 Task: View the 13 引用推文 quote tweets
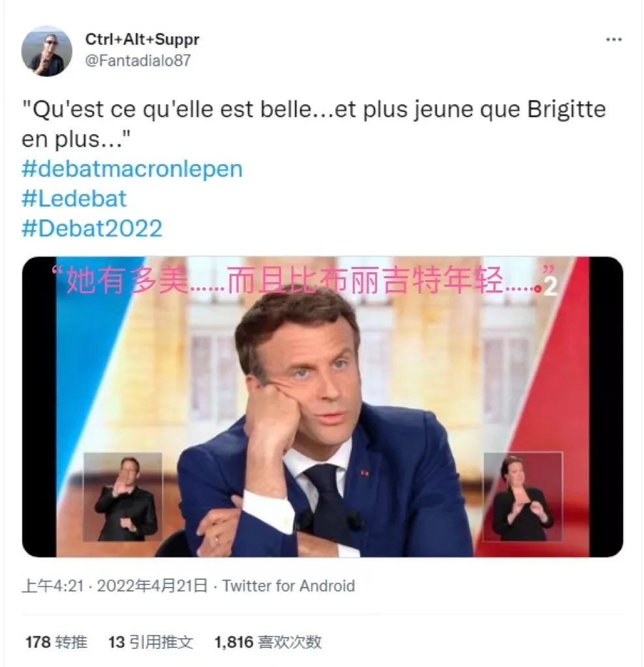point(150,642)
